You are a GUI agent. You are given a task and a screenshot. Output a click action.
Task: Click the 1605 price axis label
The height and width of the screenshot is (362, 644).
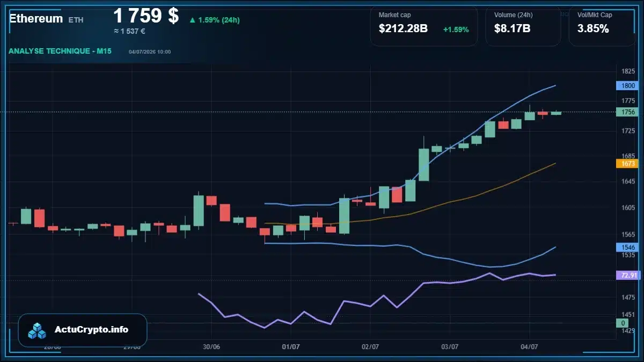click(x=628, y=208)
